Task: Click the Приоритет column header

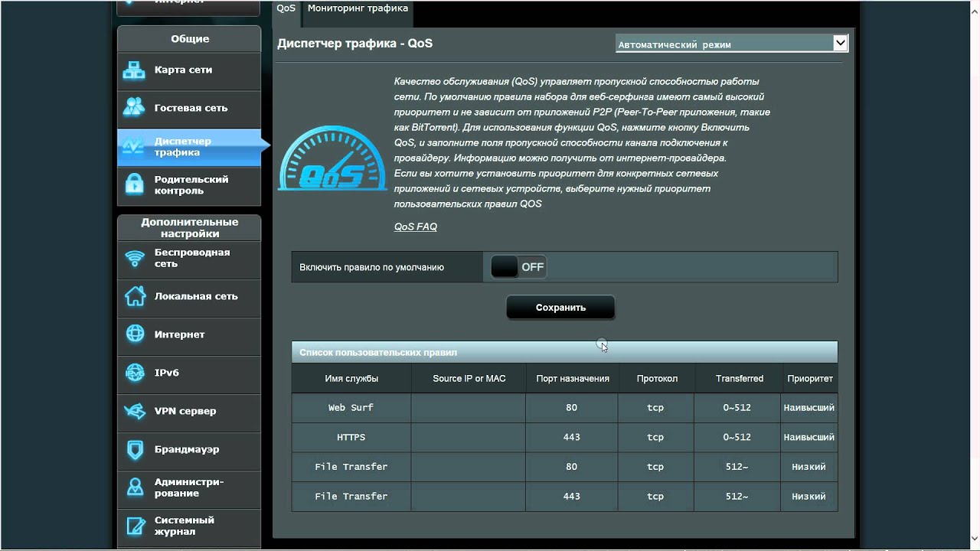Action: pyautogui.click(x=809, y=378)
